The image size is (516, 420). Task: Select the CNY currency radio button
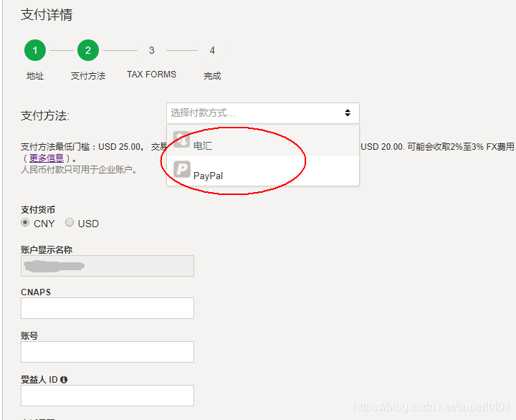[x=25, y=222]
